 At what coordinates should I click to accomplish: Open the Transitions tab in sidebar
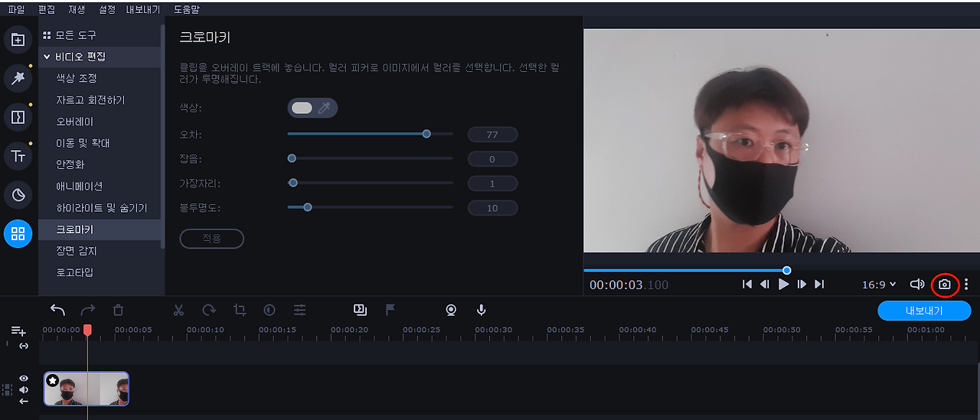pos(18,117)
